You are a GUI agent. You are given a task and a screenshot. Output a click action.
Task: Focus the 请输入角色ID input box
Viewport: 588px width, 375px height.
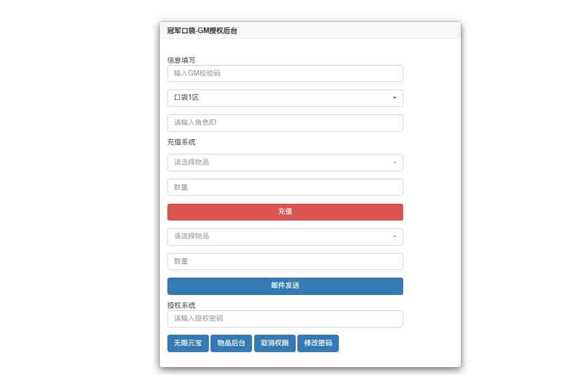pyautogui.click(x=284, y=123)
